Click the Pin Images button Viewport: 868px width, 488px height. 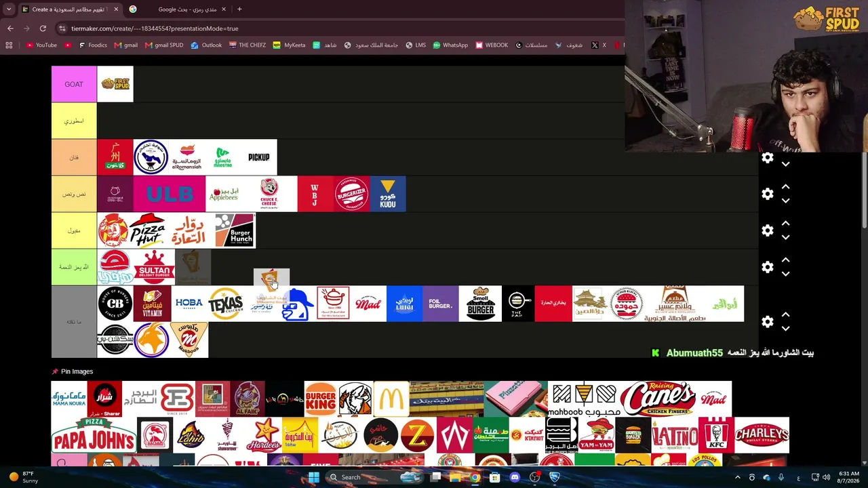73,371
